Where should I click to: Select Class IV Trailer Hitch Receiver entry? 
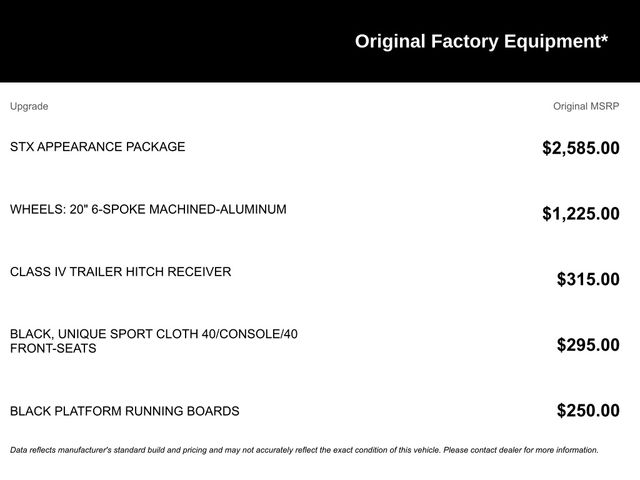tap(120, 272)
